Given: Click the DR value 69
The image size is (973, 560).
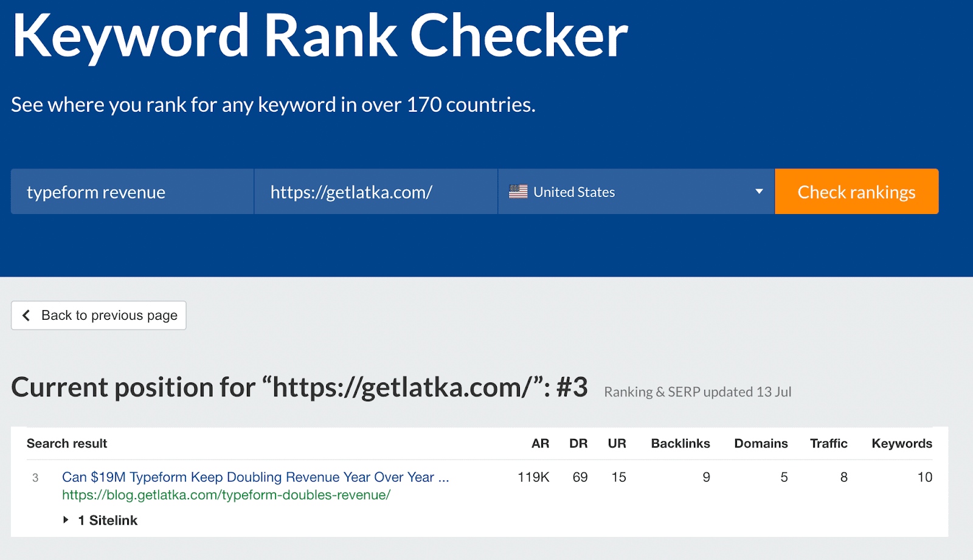Looking at the screenshot, I should tap(580, 477).
